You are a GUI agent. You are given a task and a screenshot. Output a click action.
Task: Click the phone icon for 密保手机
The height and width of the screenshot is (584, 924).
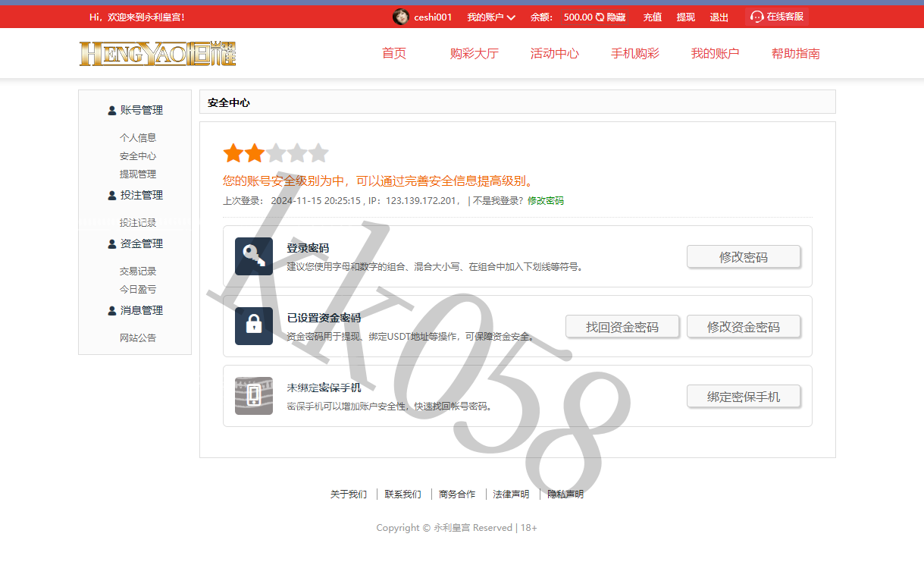click(x=254, y=396)
